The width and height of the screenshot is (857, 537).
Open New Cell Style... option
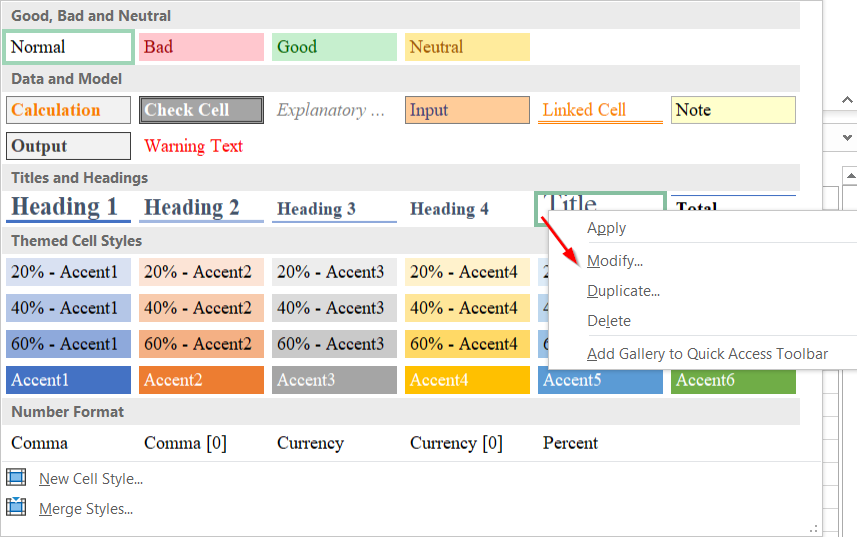point(91,479)
